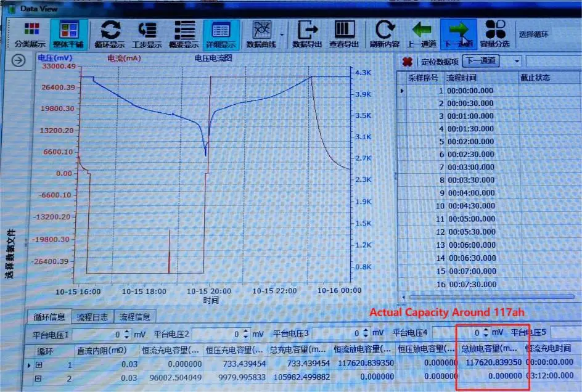Select sample row 16 at 00:07:30.000

491,285
